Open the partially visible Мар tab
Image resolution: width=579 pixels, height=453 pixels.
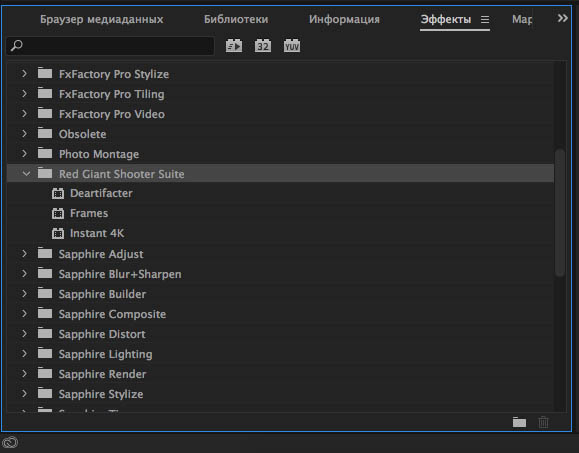522,19
